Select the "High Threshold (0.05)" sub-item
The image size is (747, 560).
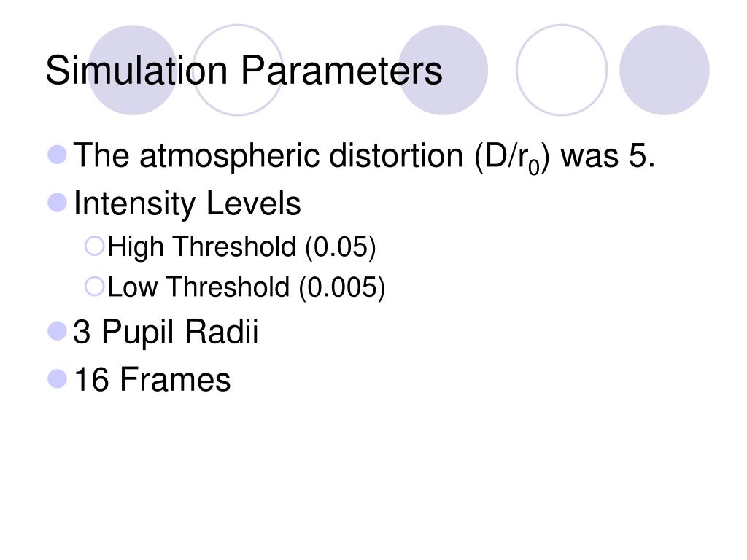click(241, 247)
